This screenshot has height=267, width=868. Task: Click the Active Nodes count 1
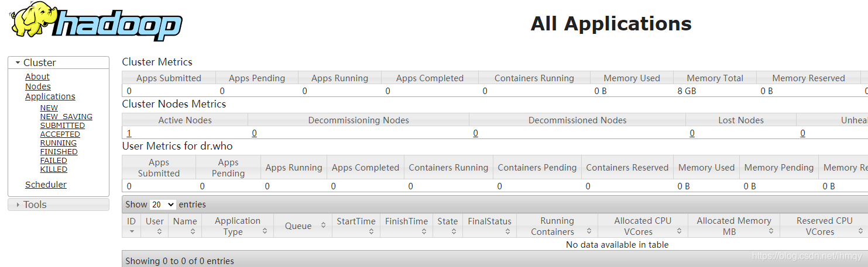[x=129, y=133]
